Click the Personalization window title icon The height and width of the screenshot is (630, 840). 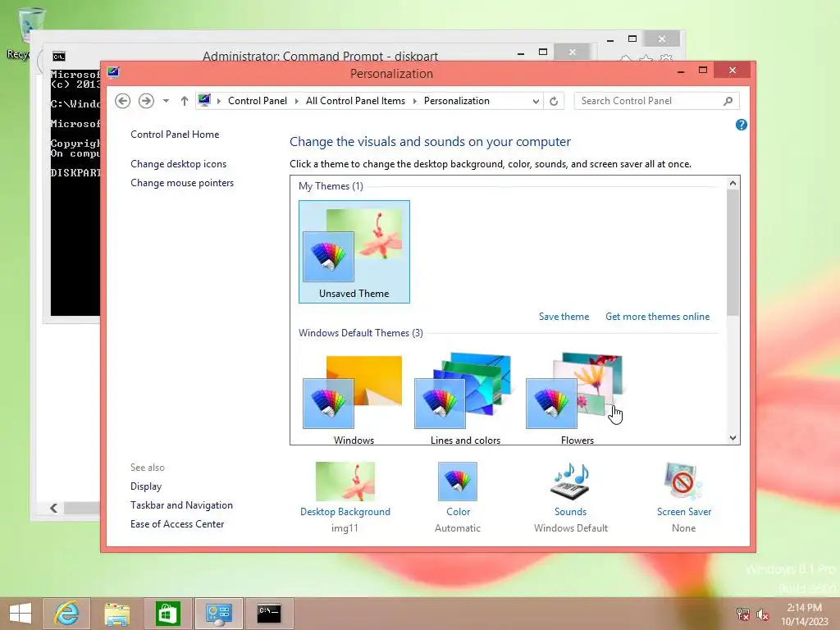pyautogui.click(x=113, y=72)
